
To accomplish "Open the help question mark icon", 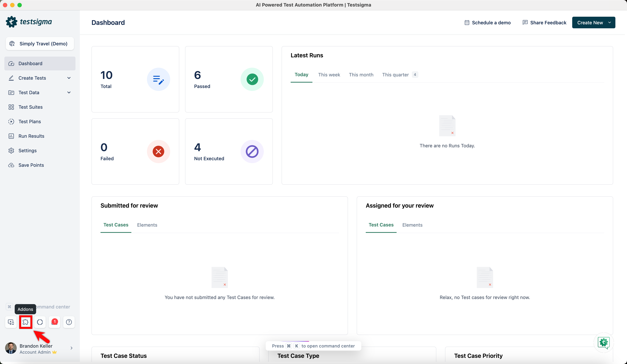I will pyautogui.click(x=69, y=322).
